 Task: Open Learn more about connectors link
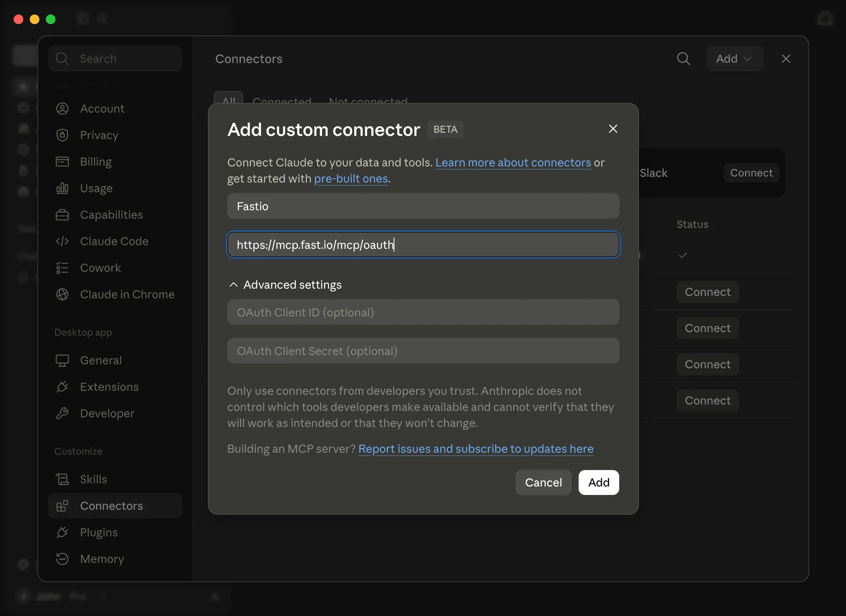point(513,162)
